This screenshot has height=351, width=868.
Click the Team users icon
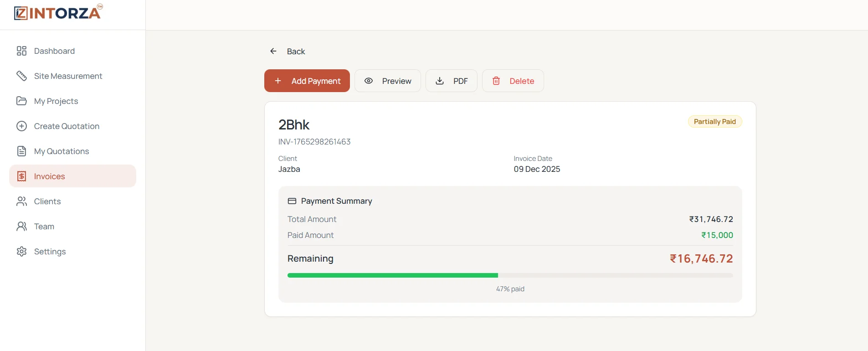point(21,226)
